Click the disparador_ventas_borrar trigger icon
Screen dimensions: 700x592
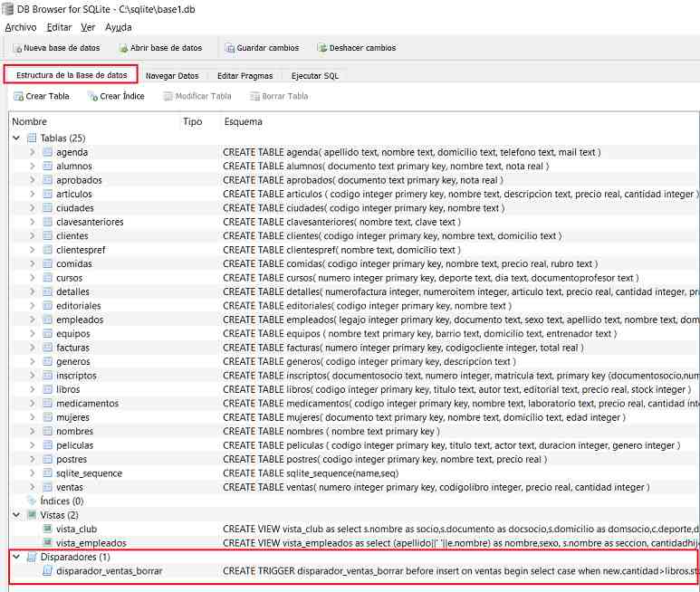[x=48, y=571]
